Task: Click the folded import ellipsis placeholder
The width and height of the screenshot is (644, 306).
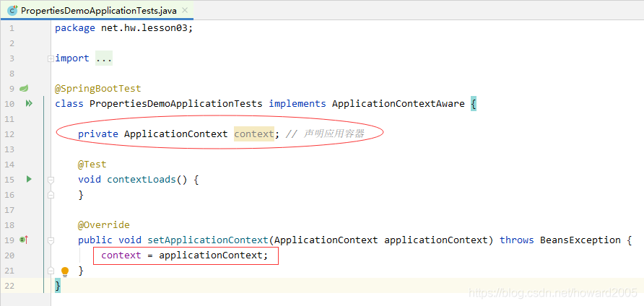Action: point(104,58)
